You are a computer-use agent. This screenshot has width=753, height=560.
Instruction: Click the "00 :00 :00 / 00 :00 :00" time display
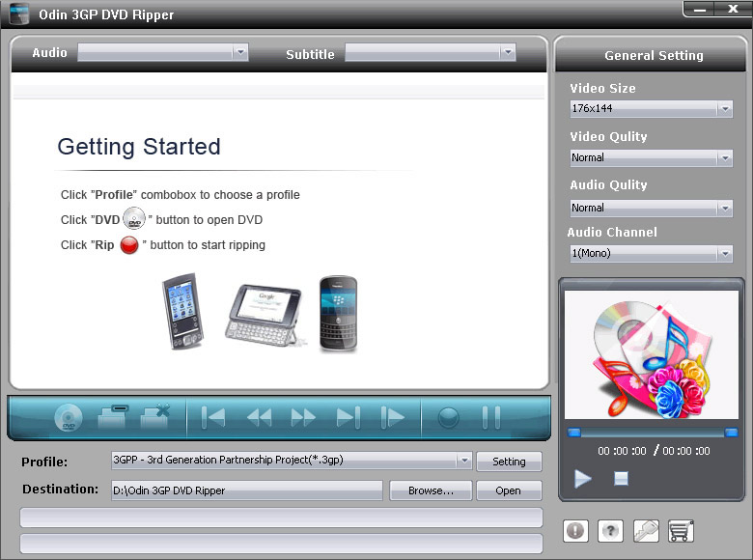point(654,451)
